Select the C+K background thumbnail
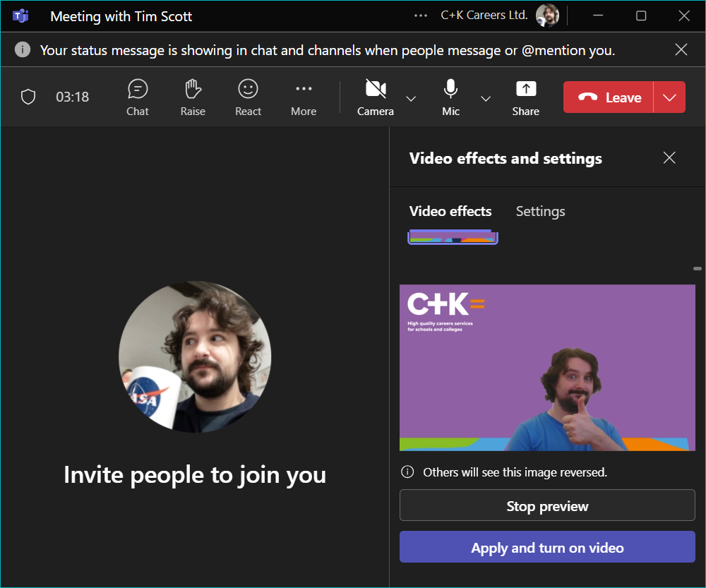 click(453, 237)
